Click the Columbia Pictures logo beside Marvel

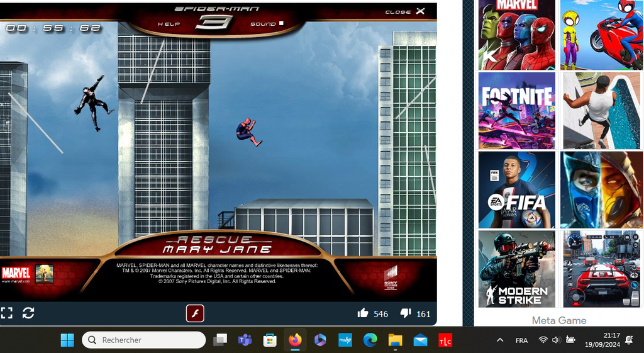[x=44, y=274]
